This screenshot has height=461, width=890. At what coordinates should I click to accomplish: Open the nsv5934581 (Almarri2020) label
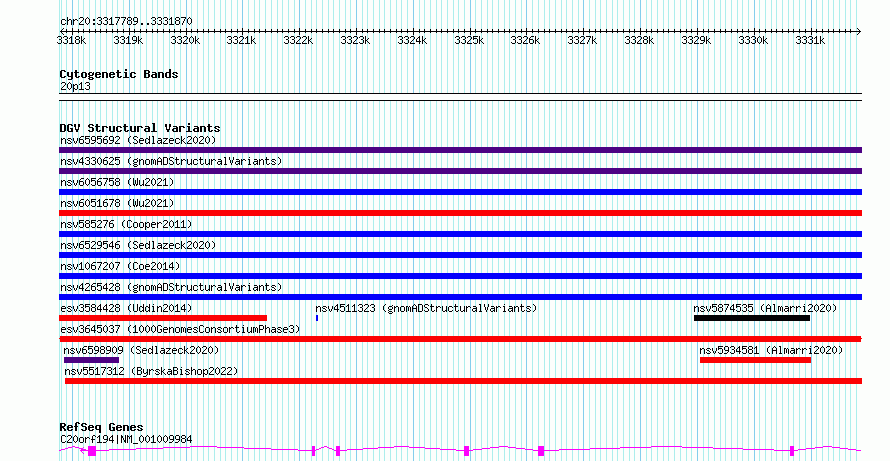[x=771, y=350]
